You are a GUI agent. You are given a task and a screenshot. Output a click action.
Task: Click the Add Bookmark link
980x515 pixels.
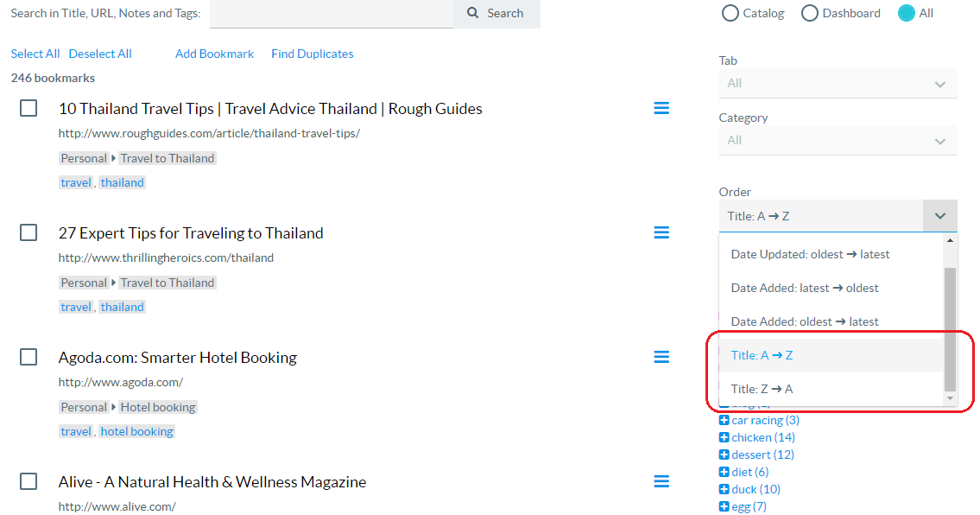pos(214,54)
